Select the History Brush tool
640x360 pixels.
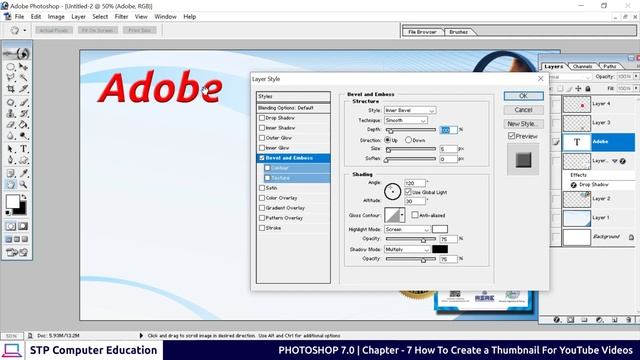point(23,113)
